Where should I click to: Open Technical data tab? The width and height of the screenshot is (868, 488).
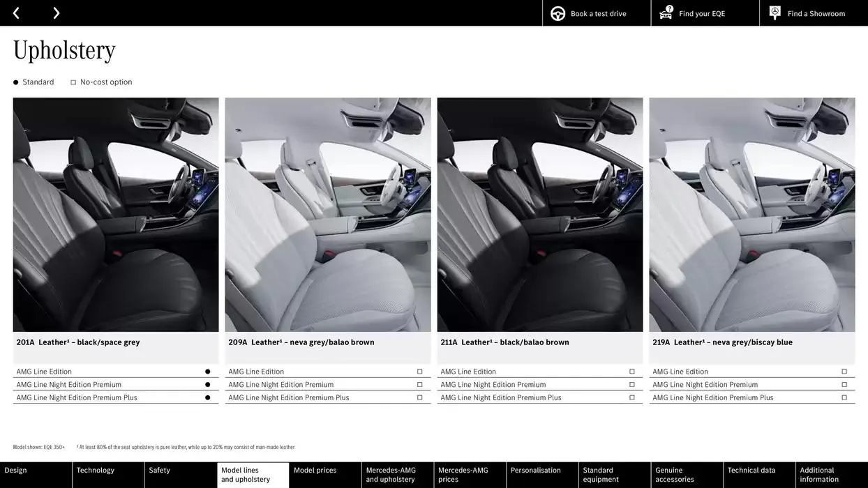tap(759, 475)
